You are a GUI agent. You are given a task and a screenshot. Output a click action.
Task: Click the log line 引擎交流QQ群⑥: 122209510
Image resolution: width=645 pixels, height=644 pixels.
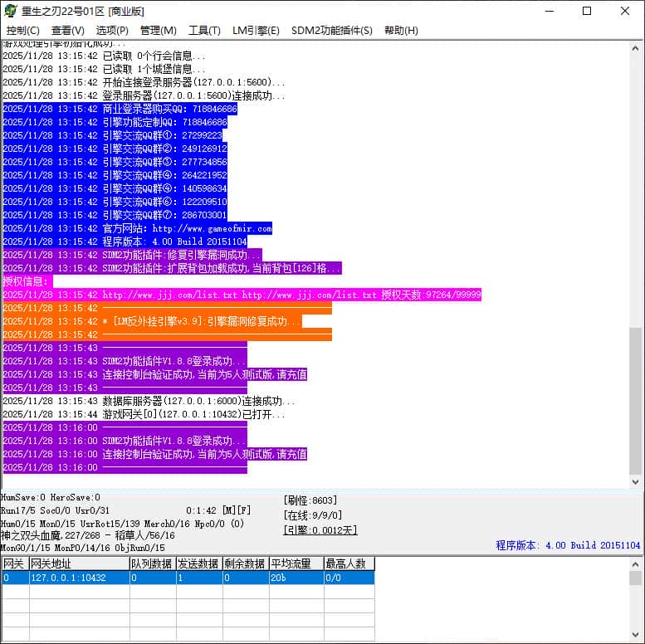click(x=115, y=202)
